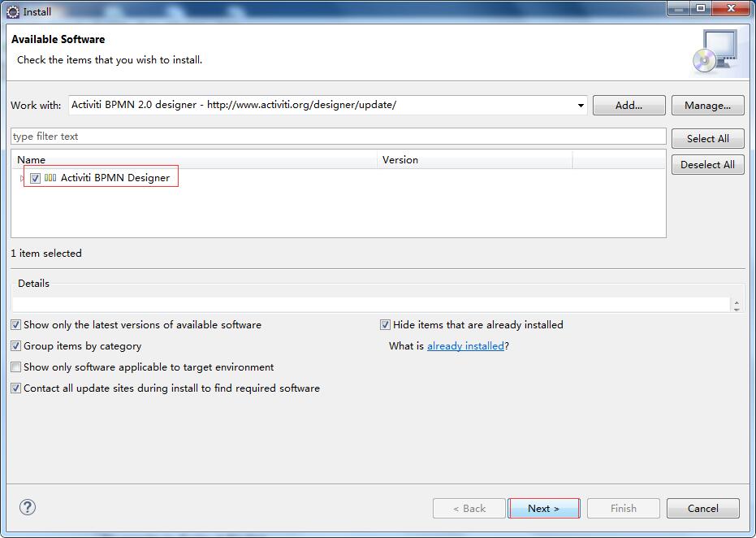The image size is (756, 538).
Task: Open the Work with dropdown arrow
Action: [581, 105]
